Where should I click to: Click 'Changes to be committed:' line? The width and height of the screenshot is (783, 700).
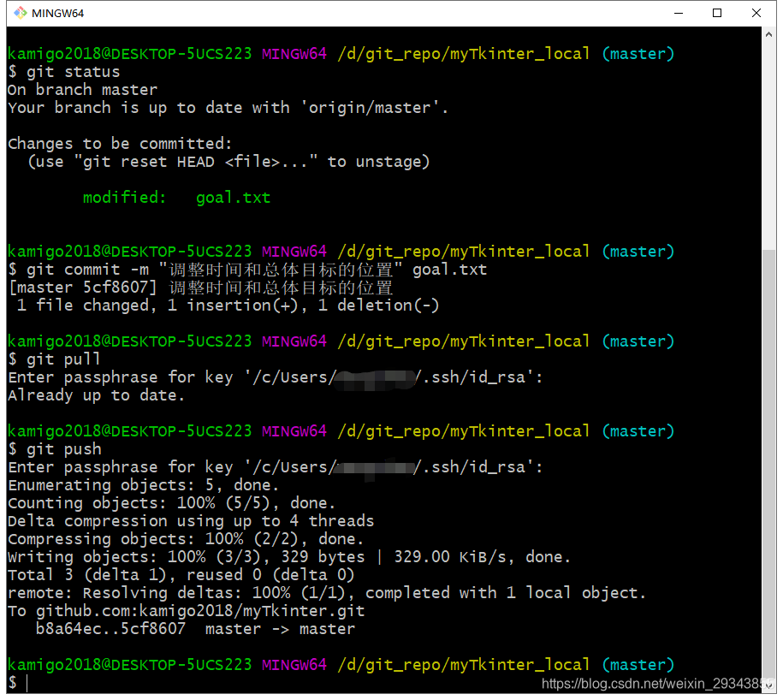[x=120, y=144]
